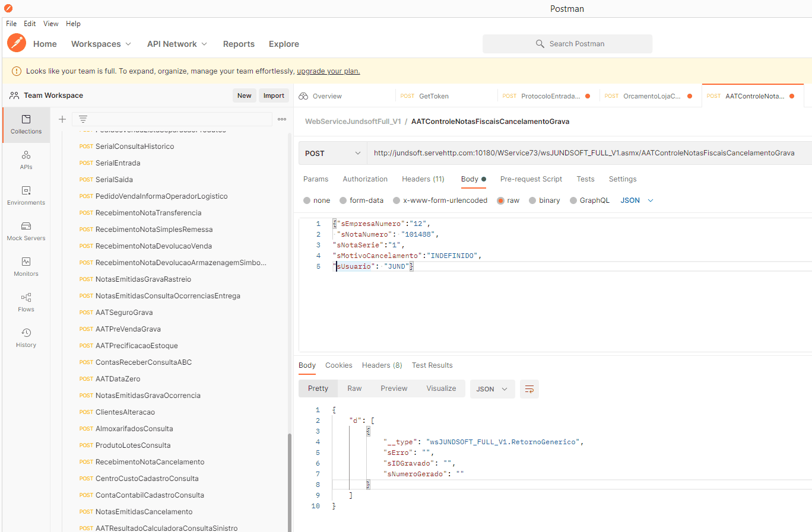This screenshot has height=532, width=812.
Task: Open the Collections sidebar panel
Action: click(x=26, y=125)
